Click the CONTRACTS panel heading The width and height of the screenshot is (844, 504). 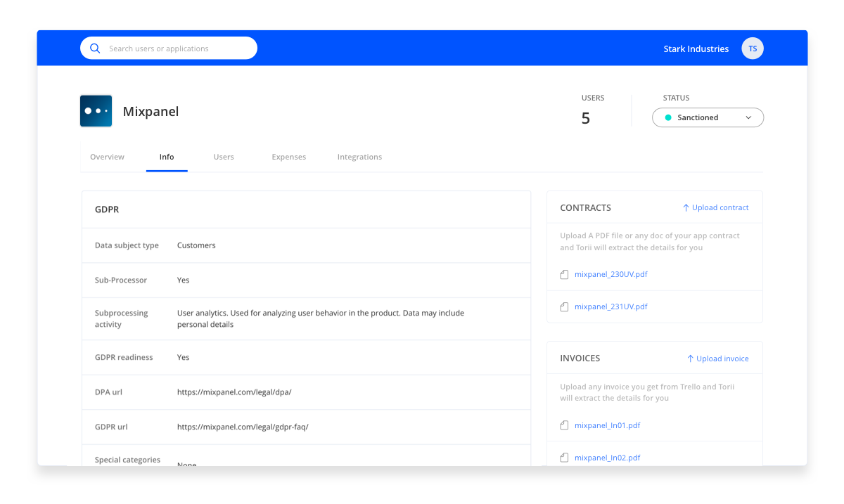coord(586,208)
